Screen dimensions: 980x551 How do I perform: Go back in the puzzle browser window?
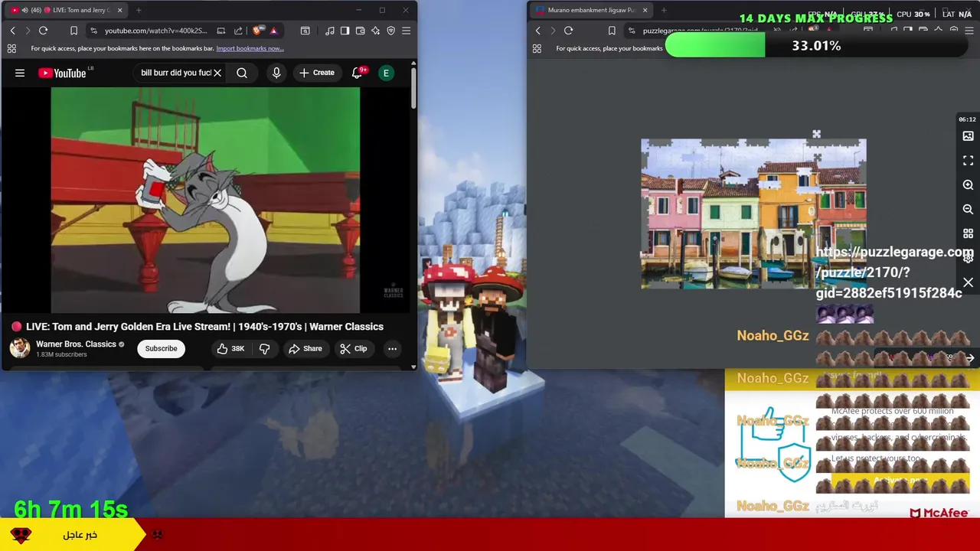pos(537,31)
